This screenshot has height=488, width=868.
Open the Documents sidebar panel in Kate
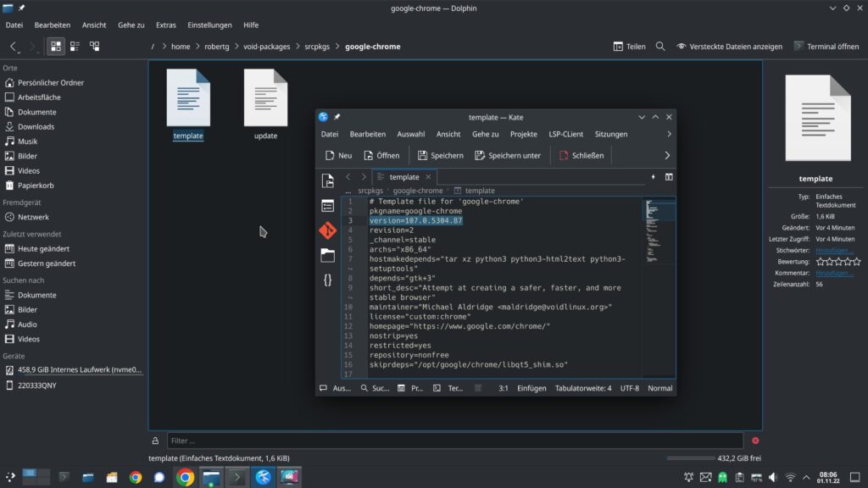pos(328,180)
